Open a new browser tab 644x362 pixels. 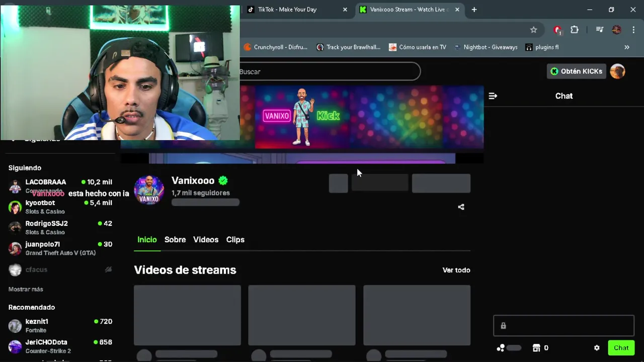(x=474, y=10)
